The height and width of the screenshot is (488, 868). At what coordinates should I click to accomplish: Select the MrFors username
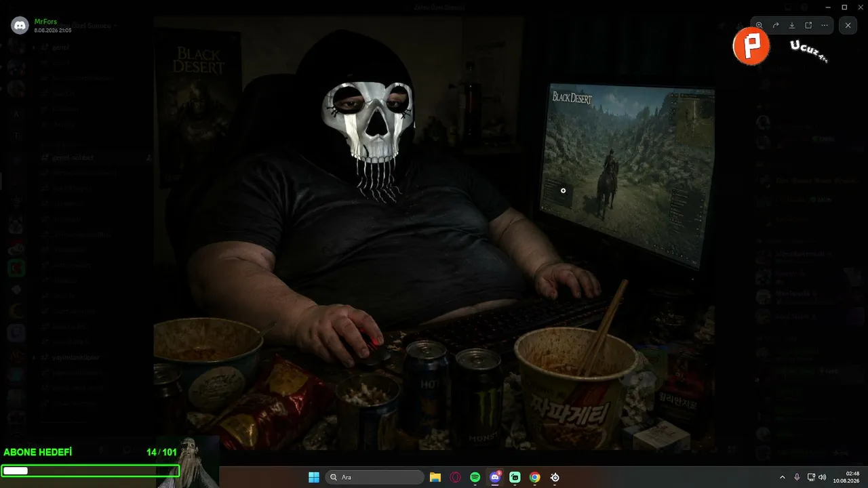tap(45, 22)
